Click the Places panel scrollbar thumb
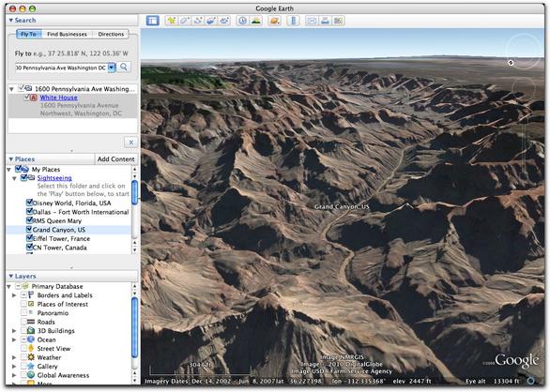Viewport: 550px width, 392px height. [134, 192]
